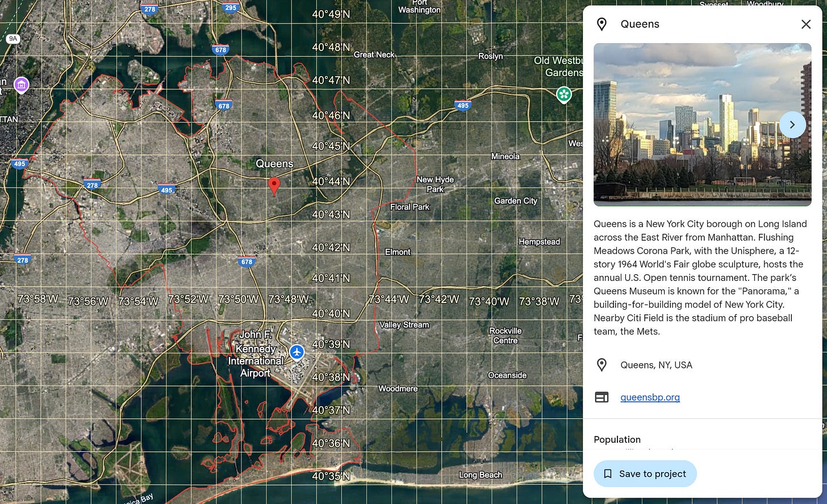Screen dimensions: 827x504
Task: Click the 40°46'N latitude label
Action: pyautogui.click(x=331, y=115)
